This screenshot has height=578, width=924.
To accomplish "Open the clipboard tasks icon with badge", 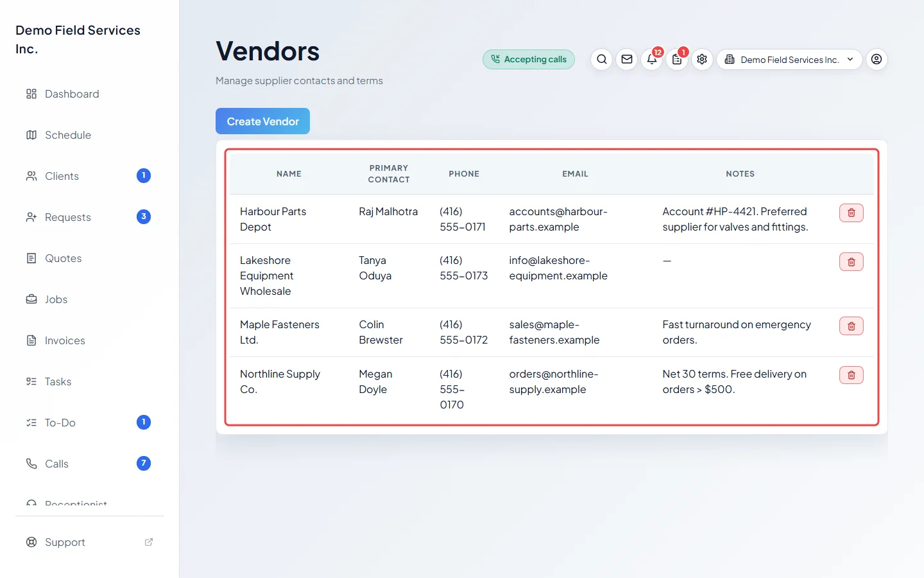I will (x=677, y=60).
